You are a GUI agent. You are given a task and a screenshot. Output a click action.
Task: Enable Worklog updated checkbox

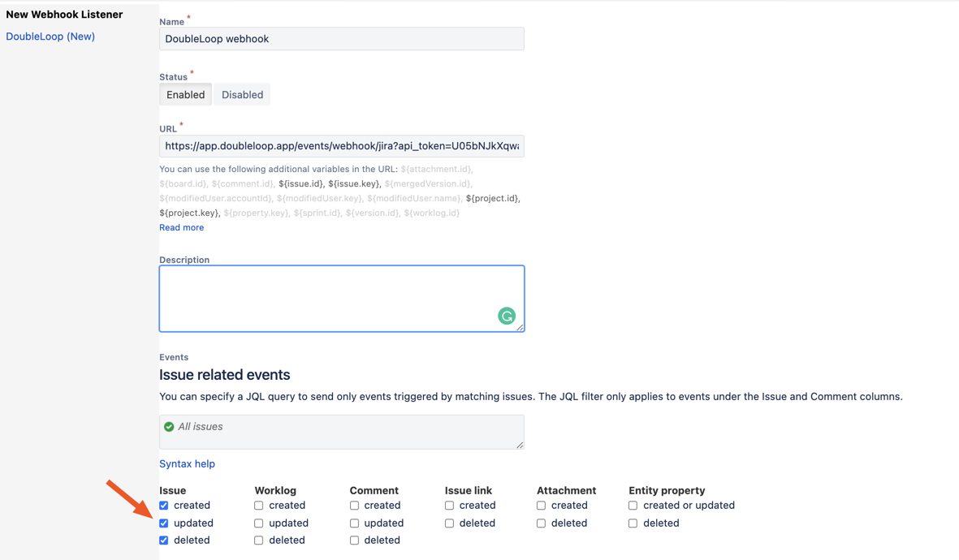(259, 523)
